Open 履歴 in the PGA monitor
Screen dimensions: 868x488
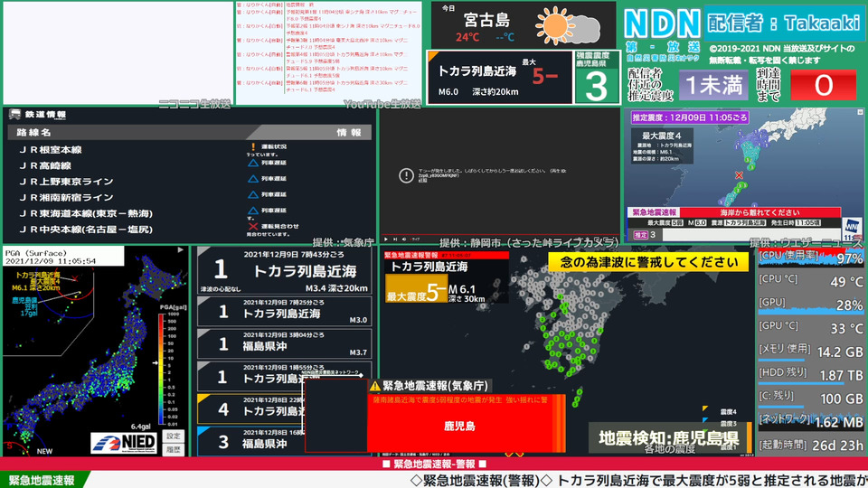(174, 450)
